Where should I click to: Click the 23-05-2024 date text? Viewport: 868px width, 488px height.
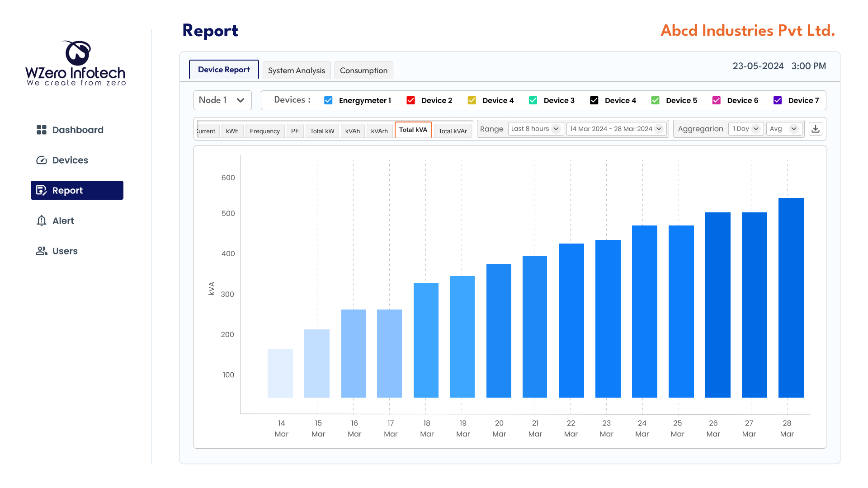758,66
